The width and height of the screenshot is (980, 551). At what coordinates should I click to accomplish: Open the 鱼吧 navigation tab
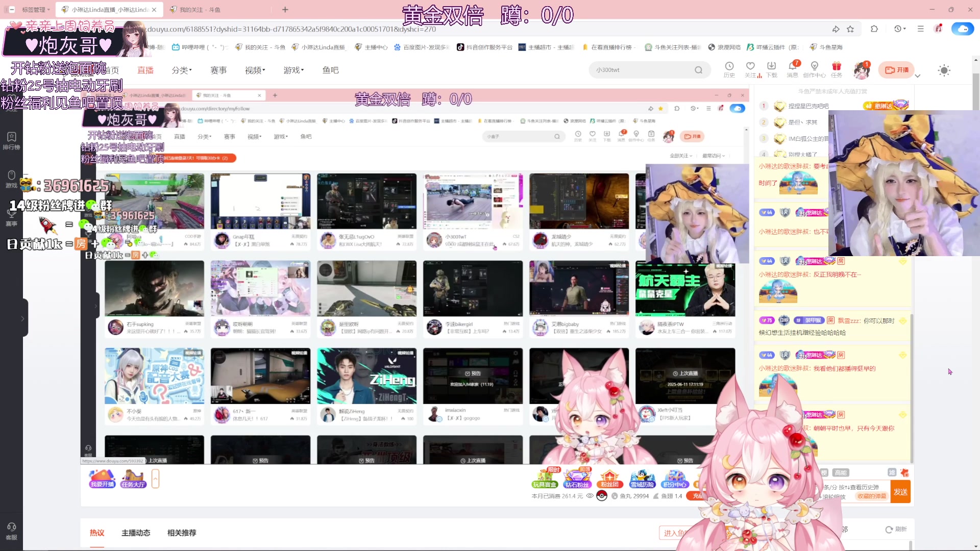(x=330, y=70)
